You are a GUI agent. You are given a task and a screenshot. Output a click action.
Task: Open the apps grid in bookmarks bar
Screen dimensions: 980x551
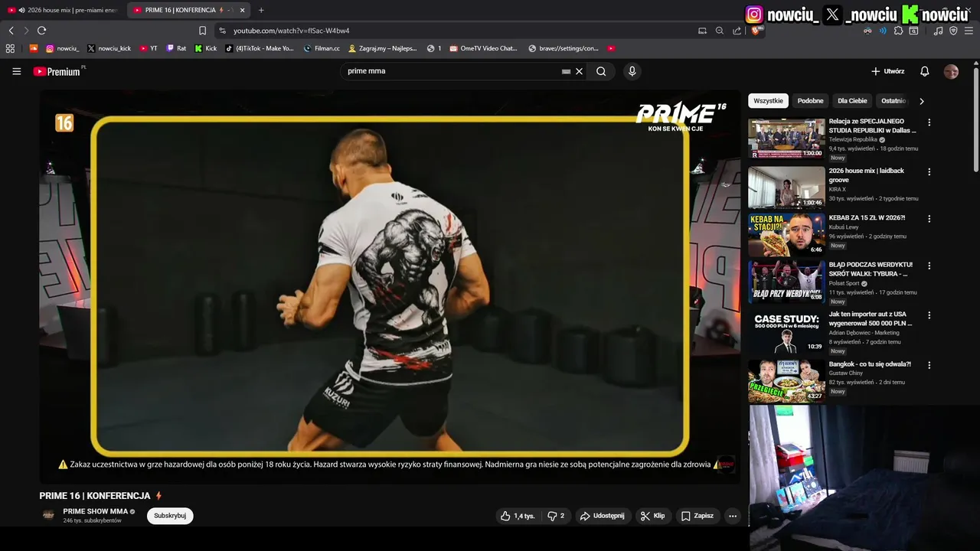tap(10, 48)
